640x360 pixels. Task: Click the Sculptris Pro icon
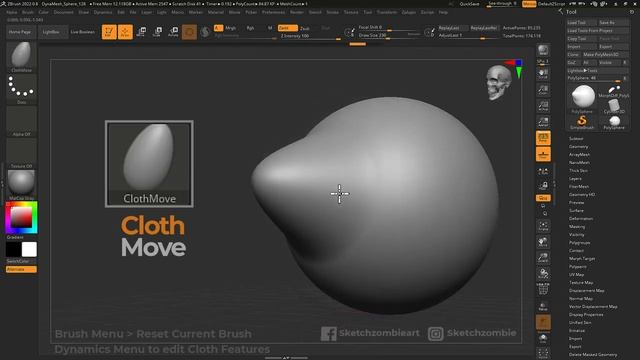205,32
